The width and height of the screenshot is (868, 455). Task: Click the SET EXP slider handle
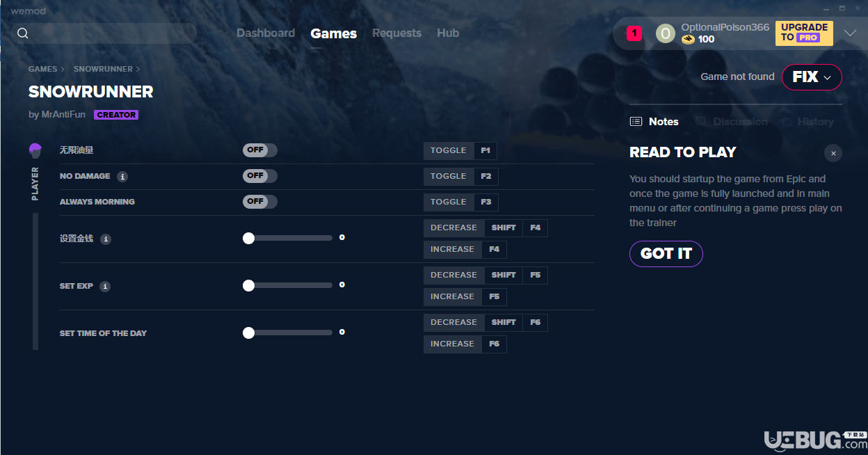(248, 286)
